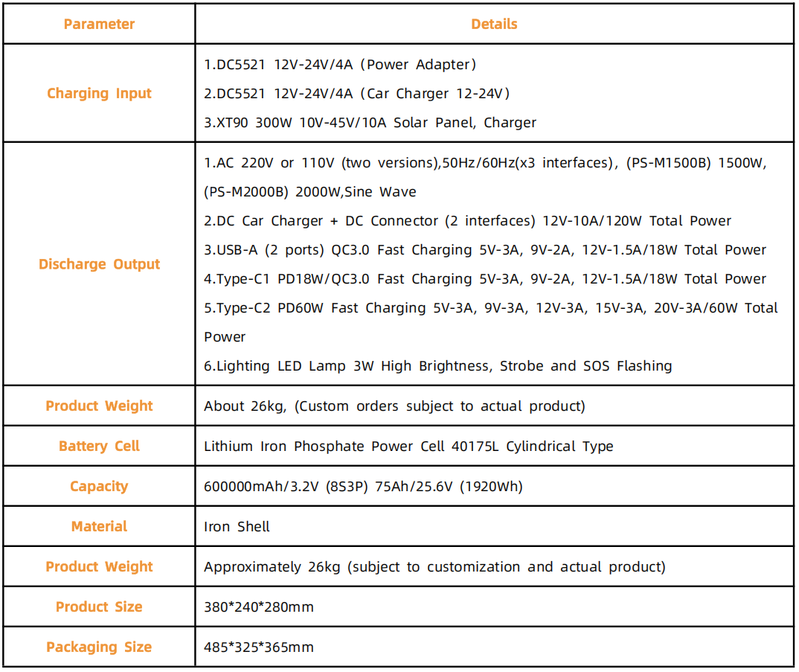The height and width of the screenshot is (672, 799).
Task: Select the Type-C2 PD60W Fast Charging line
Action: [x=491, y=308]
